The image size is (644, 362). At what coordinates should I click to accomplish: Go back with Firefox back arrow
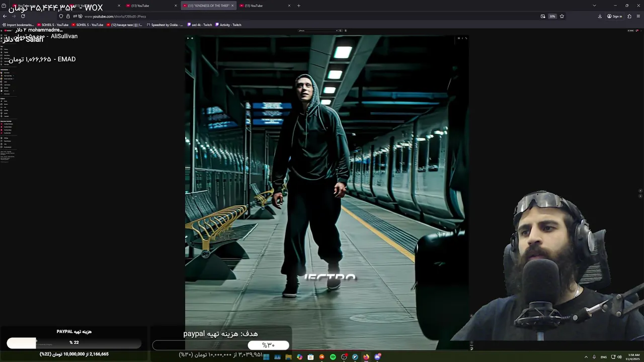pos(5,16)
